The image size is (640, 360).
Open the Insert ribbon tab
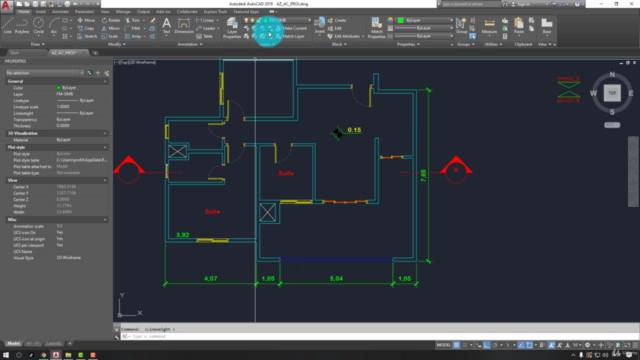41,11
